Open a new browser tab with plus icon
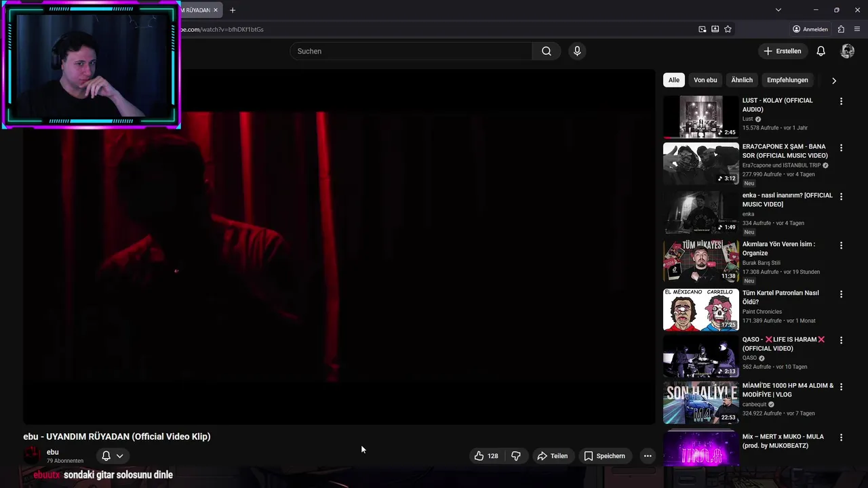The width and height of the screenshot is (868, 488). tap(233, 10)
